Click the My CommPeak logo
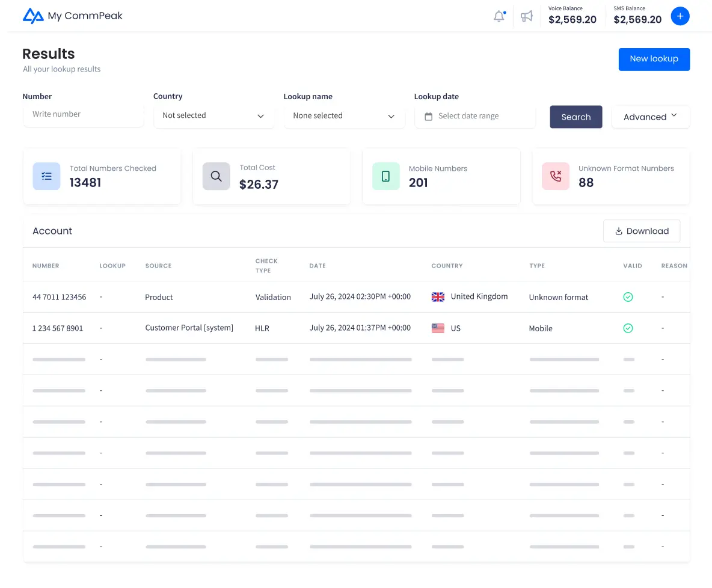The image size is (712, 588). coord(72,16)
